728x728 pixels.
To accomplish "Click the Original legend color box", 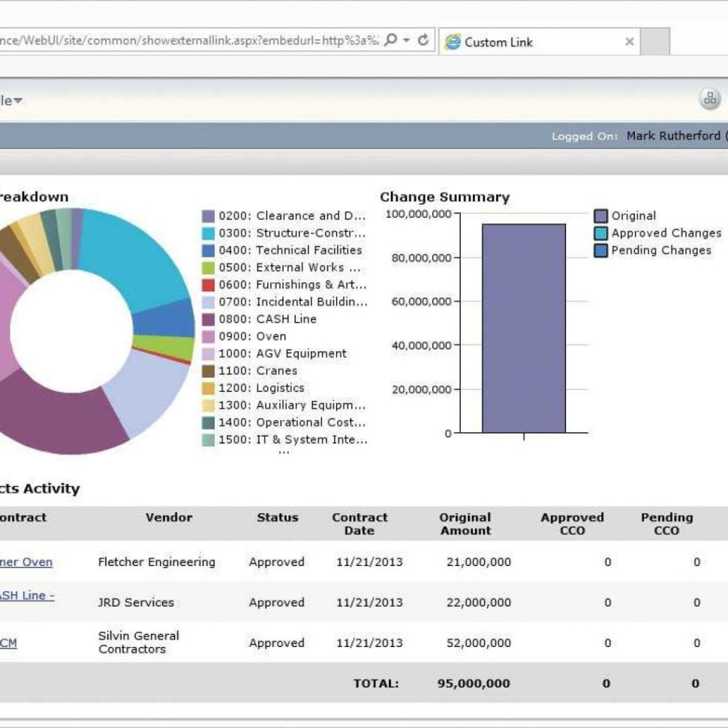I will pos(601,216).
